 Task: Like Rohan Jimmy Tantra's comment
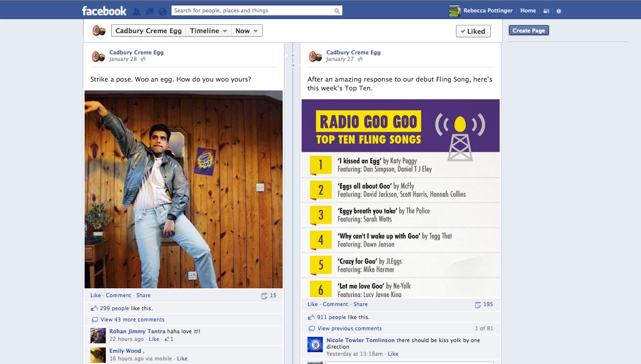click(x=154, y=339)
